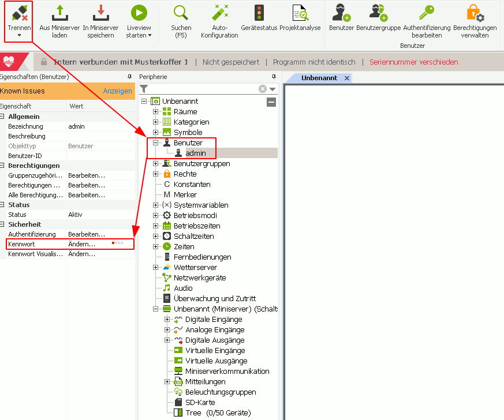Click the Peripherie filter input field
Image resolution: width=504 pixels, height=420 pixels.
pyautogui.click(x=203, y=89)
